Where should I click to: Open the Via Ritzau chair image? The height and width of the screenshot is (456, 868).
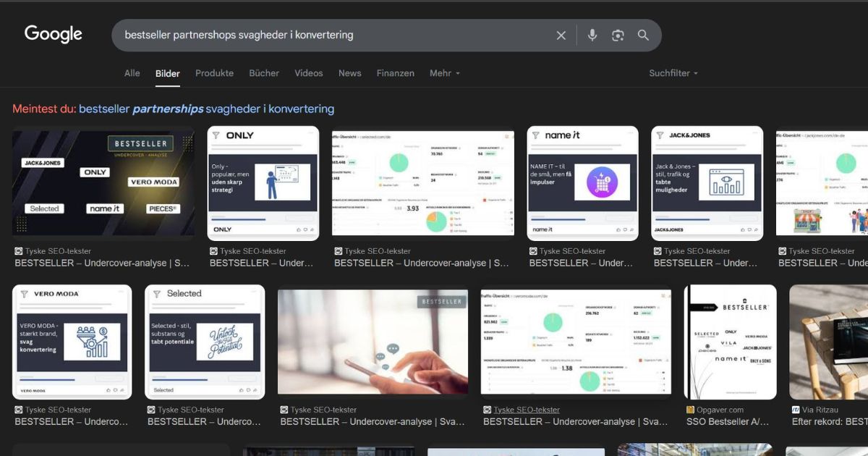click(x=828, y=342)
